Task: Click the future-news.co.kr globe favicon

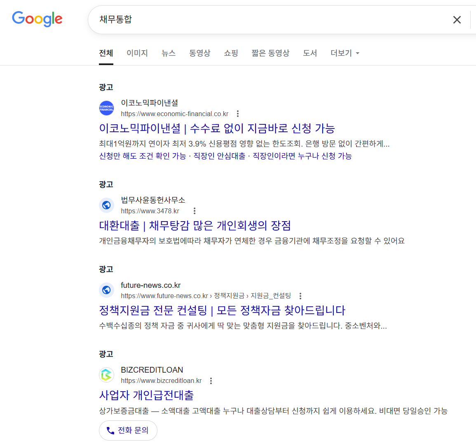Action: pyautogui.click(x=107, y=290)
